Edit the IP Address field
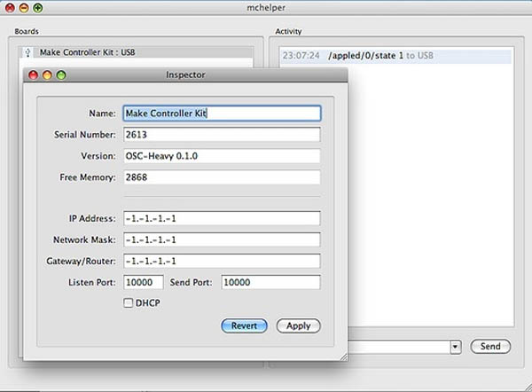This screenshot has width=532, height=392. click(x=221, y=218)
